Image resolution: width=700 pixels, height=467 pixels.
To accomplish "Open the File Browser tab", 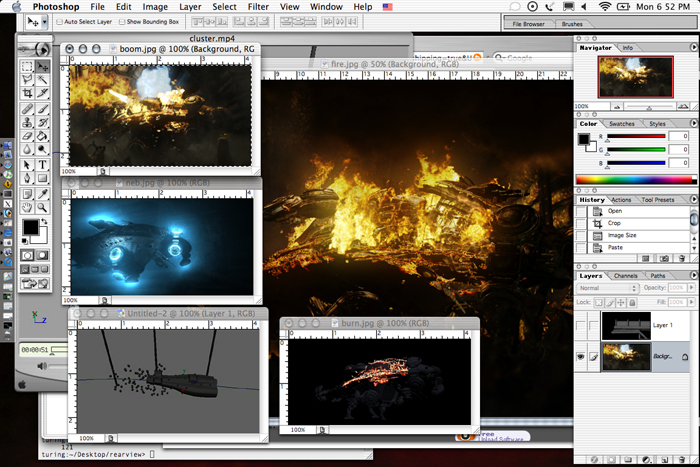I will (528, 24).
